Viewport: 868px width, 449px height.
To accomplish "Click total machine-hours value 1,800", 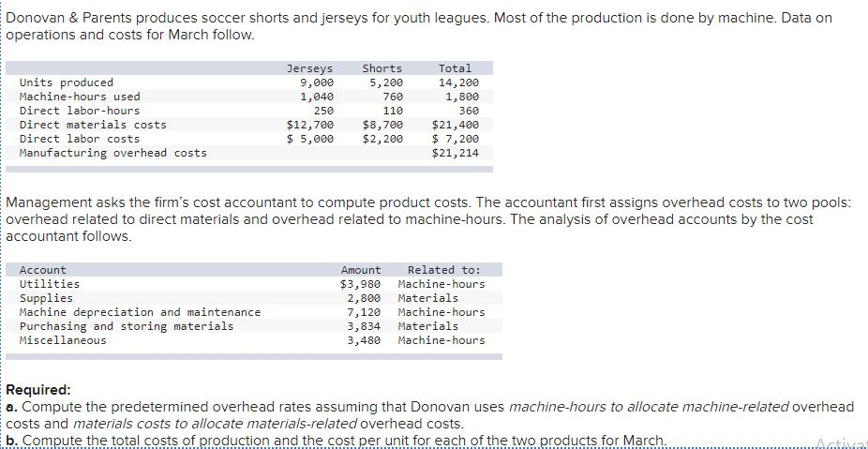I will click(x=462, y=97).
